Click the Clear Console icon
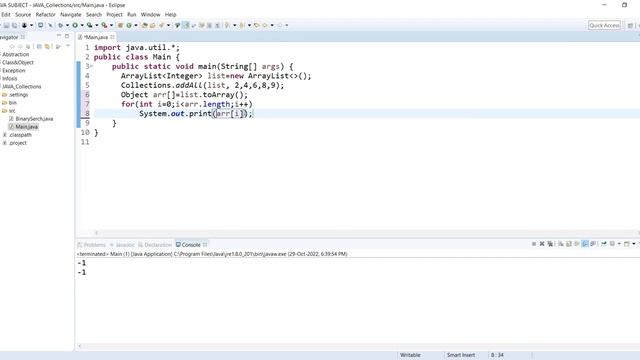 [561, 244]
